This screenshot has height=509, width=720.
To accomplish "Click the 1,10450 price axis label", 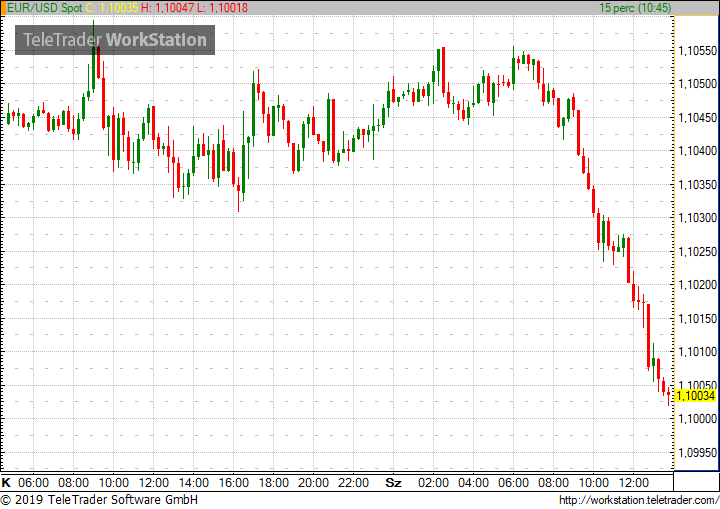I will coord(698,118).
